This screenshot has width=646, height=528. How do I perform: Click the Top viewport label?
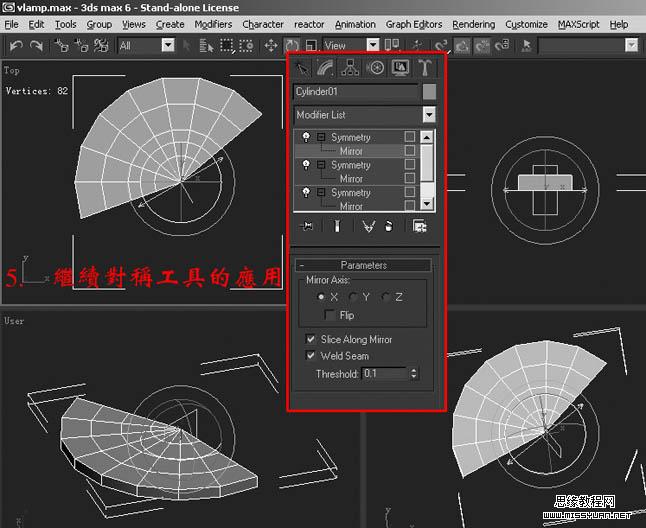click(x=12, y=70)
